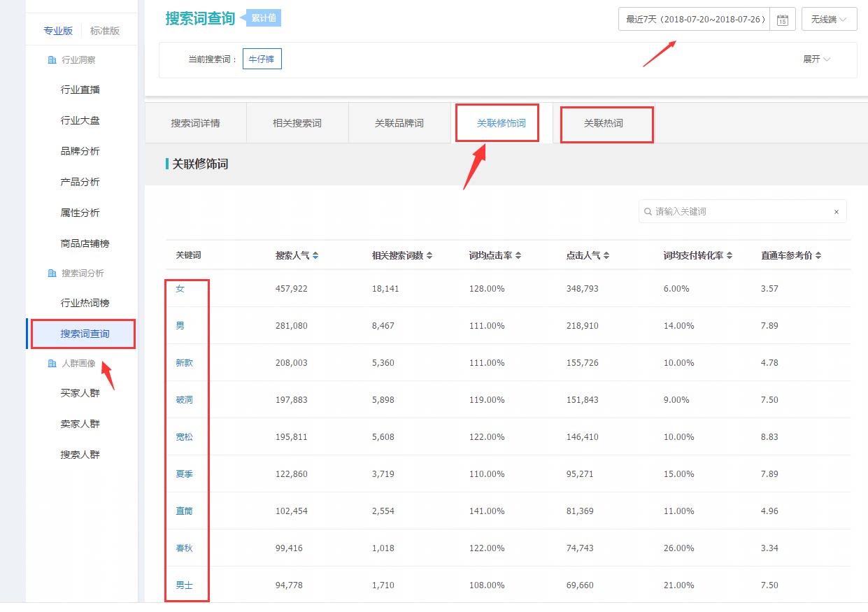Viewport: 868px width, 612px height.
Task: Sort by 词均支付转化率 column arrows
Action: click(730, 256)
